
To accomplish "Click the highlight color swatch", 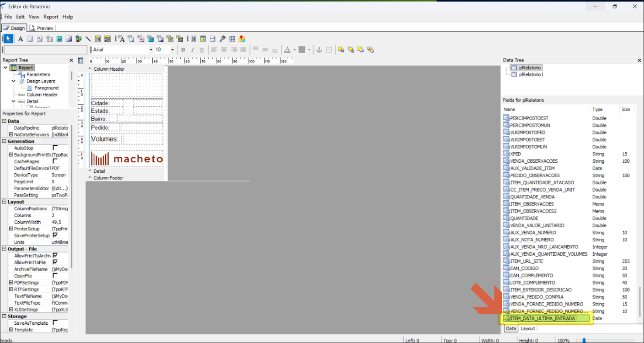I will pyautogui.click(x=302, y=50).
